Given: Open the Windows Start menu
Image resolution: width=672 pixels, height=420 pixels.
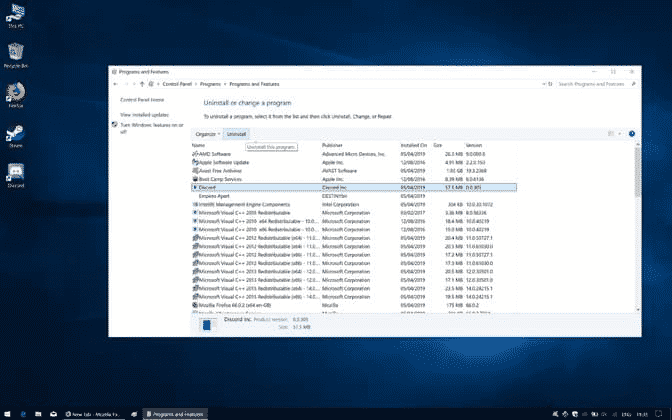Looking at the screenshot, I should pyautogui.click(x=7, y=414).
